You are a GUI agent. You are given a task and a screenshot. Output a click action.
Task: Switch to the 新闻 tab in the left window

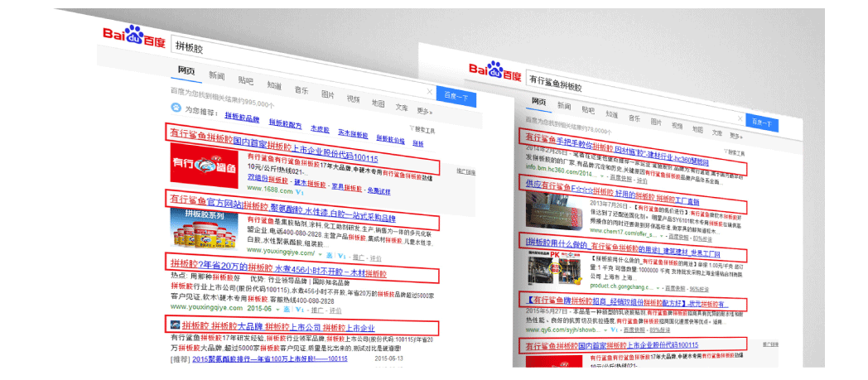(216, 76)
